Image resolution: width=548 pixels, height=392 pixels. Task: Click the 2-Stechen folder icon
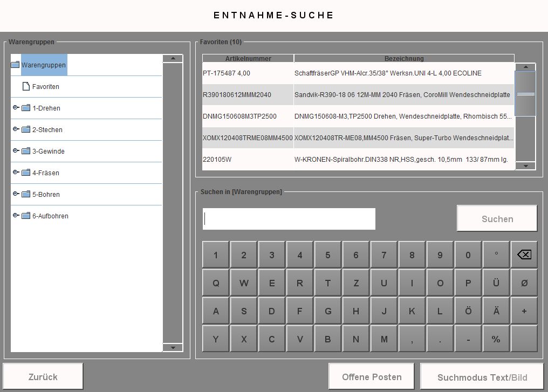(26, 129)
